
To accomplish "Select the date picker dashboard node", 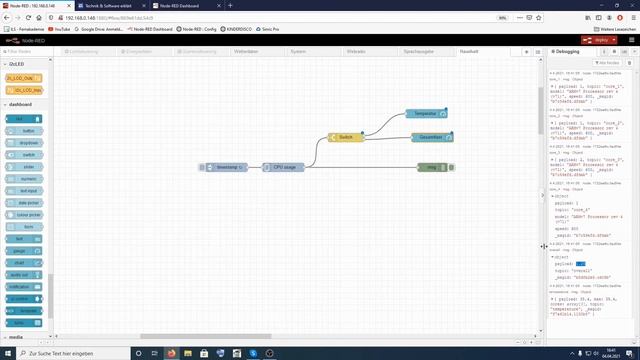I will (24, 203).
